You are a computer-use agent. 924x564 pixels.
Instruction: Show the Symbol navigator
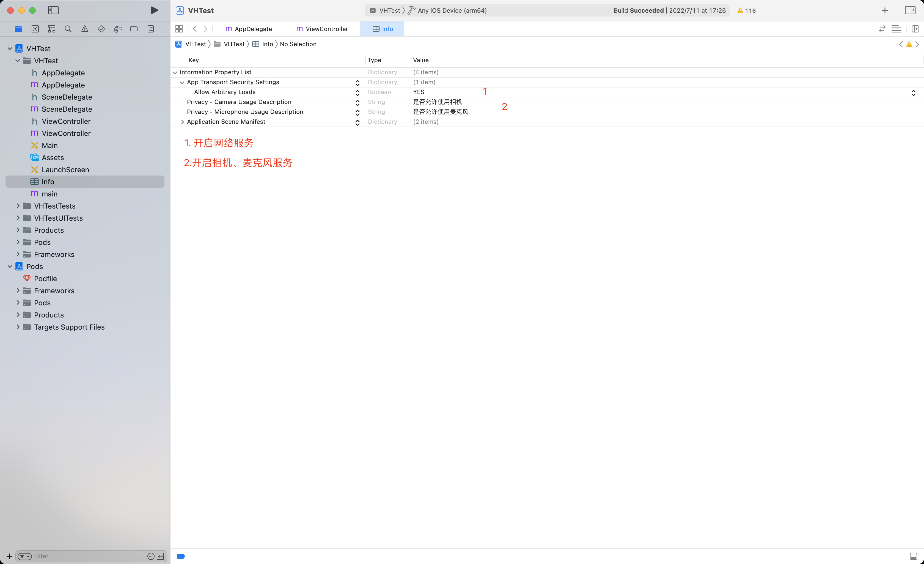tap(52, 29)
